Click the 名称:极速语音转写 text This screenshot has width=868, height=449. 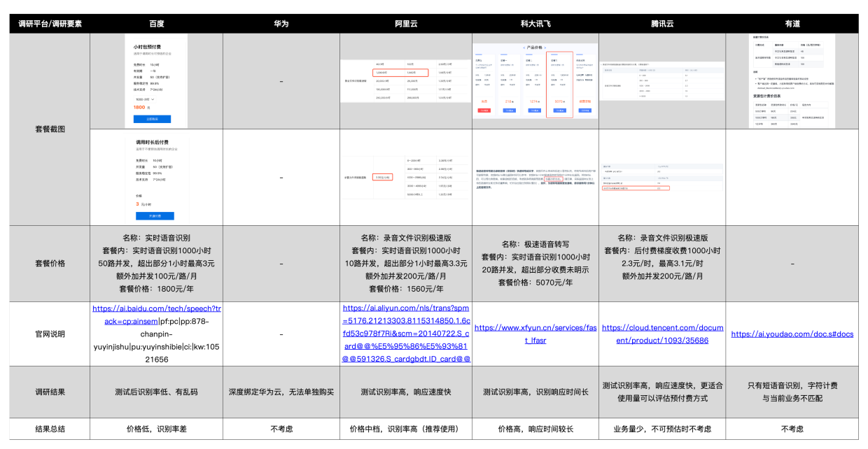(x=535, y=244)
